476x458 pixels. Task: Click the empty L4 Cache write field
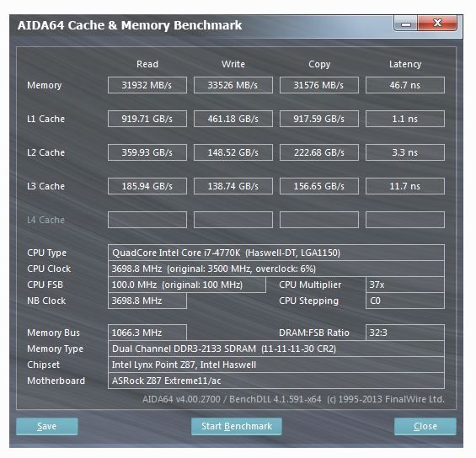233,220
